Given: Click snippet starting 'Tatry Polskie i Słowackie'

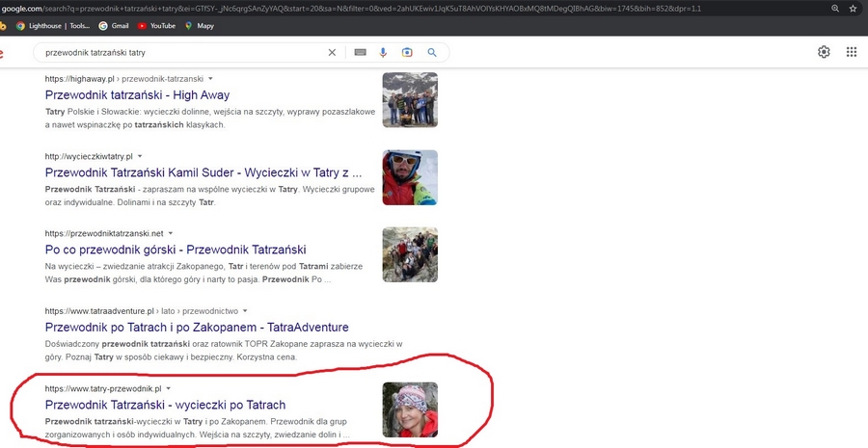Looking at the screenshot, I should pyautogui.click(x=210, y=118).
